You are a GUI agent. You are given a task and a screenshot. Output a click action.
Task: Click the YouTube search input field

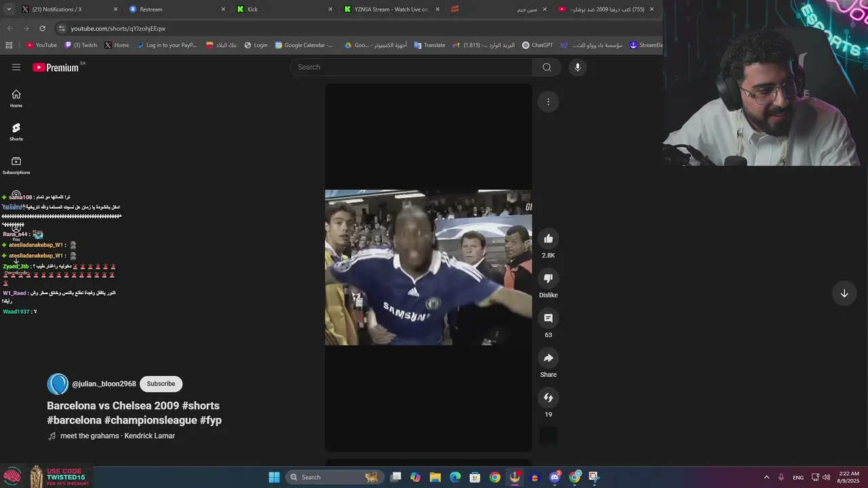click(x=412, y=67)
